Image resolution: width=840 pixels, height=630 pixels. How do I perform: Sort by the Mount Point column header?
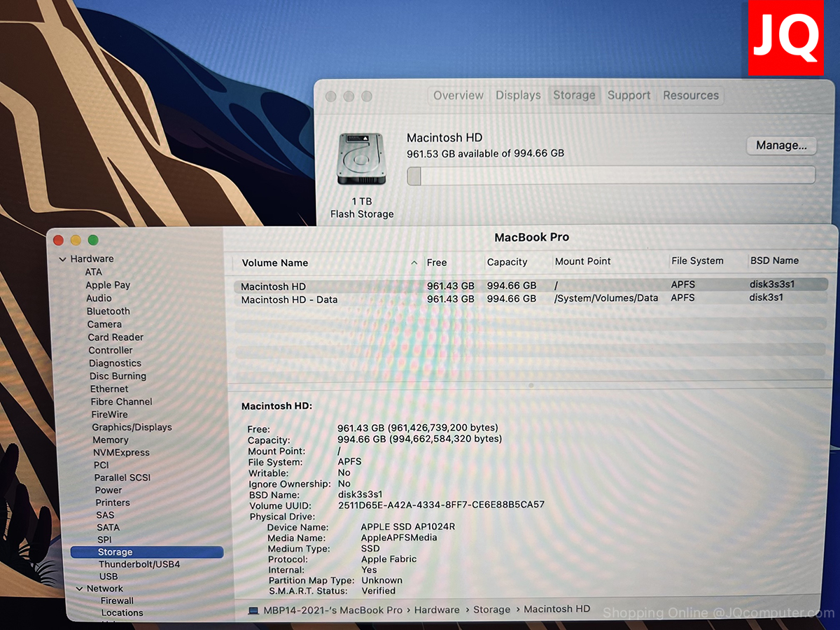pyautogui.click(x=582, y=261)
